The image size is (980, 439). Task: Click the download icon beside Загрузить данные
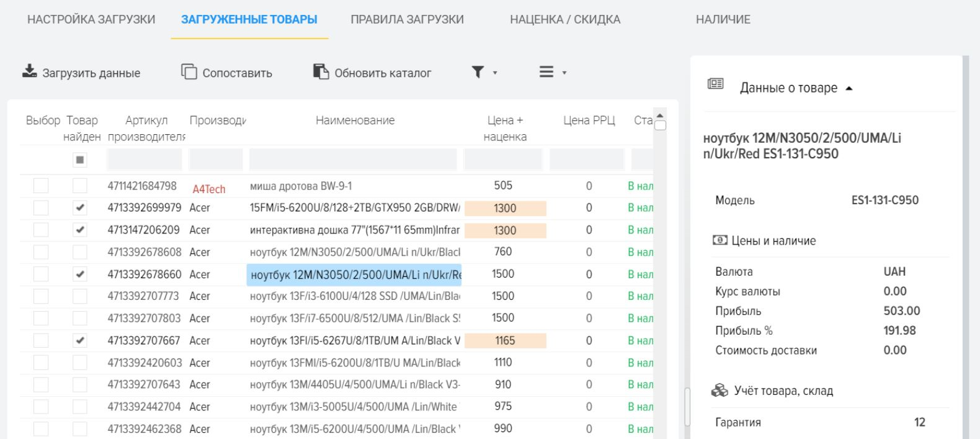(x=30, y=72)
